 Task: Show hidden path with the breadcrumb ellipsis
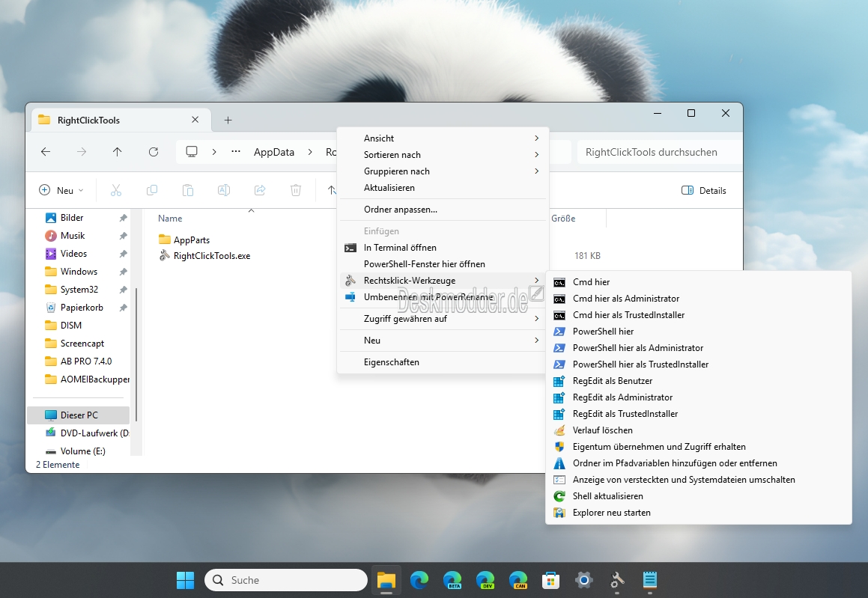[x=236, y=152]
